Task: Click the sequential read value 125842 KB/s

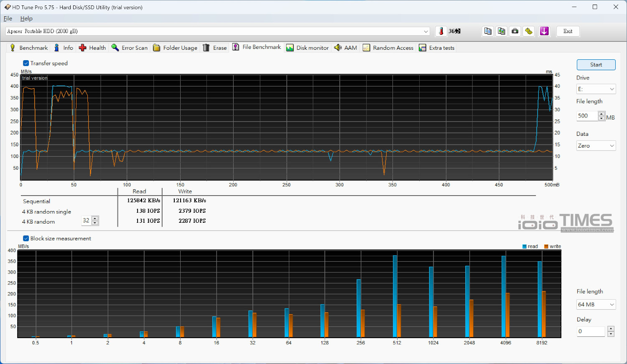Action: (143, 201)
